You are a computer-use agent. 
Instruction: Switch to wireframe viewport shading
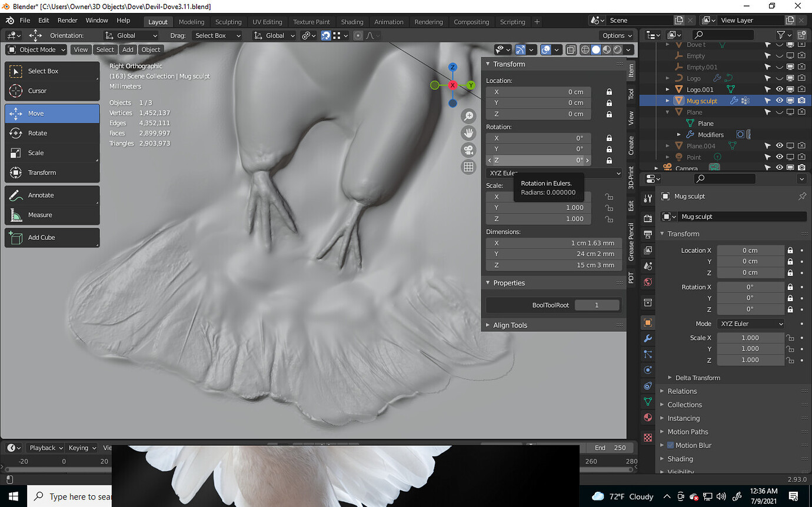click(585, 50)
